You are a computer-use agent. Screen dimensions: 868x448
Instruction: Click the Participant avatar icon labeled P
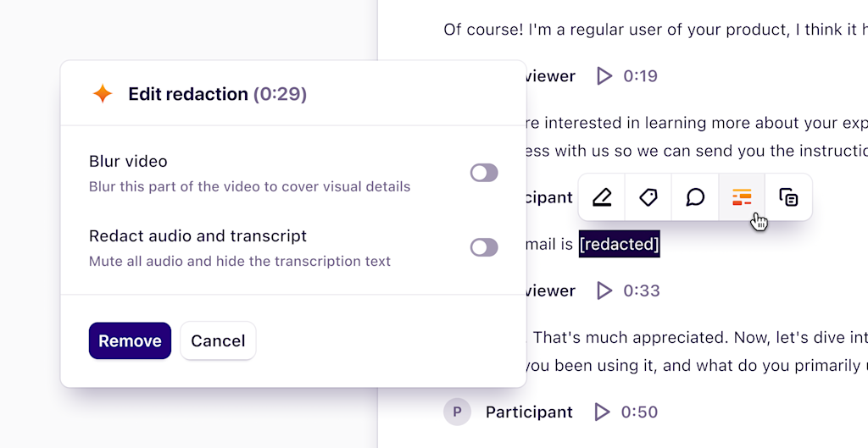coord(457,412)
